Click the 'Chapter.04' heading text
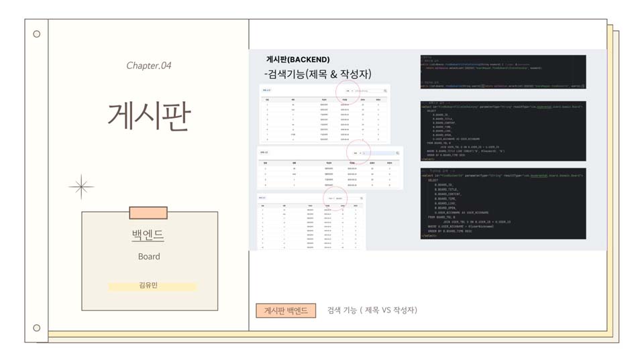This screenshot has height=362, width=644. coord(149,66)
